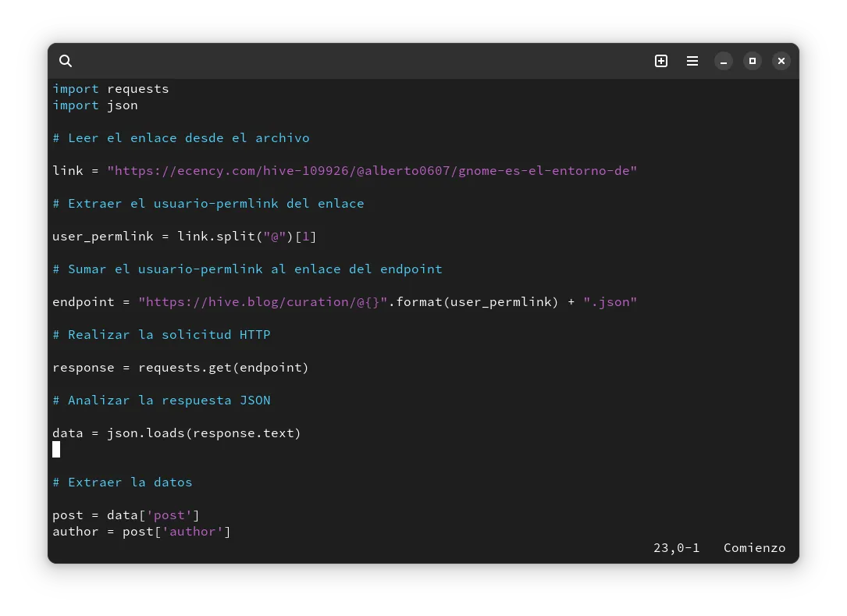Select the comment Realizar la solicitud HTTP

tap(162, 334)
